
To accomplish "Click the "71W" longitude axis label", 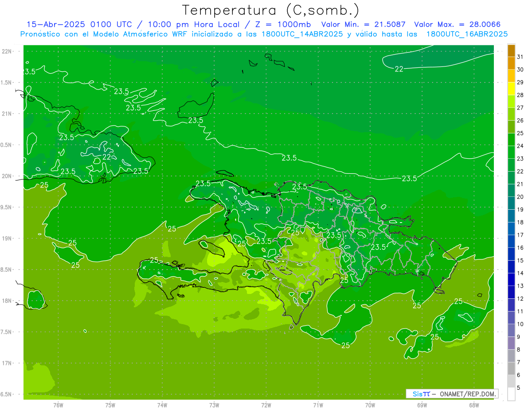I will [318, 405].
